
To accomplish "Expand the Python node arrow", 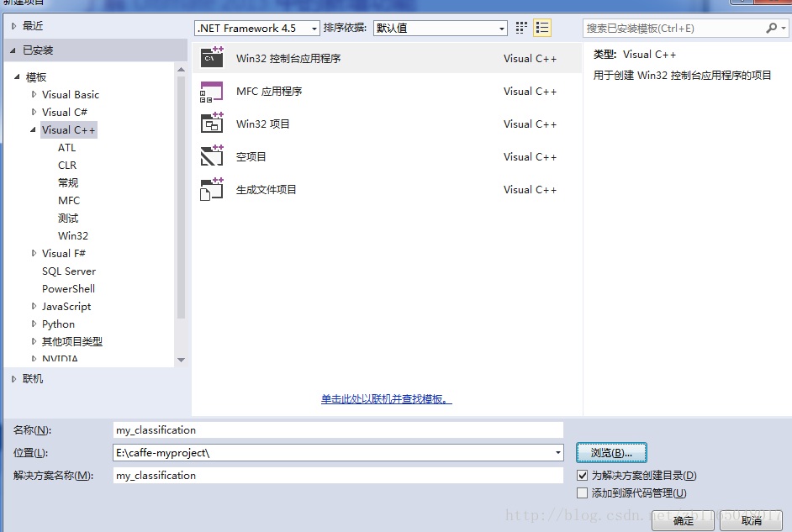I will [x=34, y=324].
